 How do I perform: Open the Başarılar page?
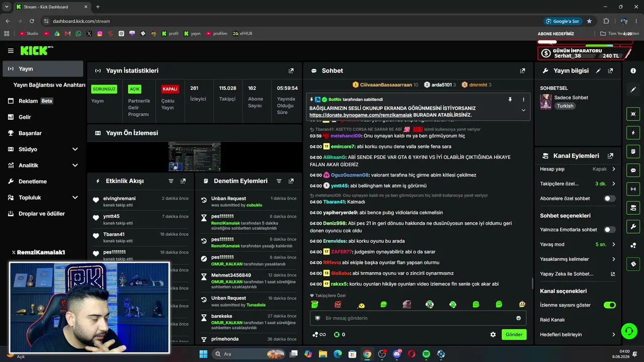pos(43,133)
